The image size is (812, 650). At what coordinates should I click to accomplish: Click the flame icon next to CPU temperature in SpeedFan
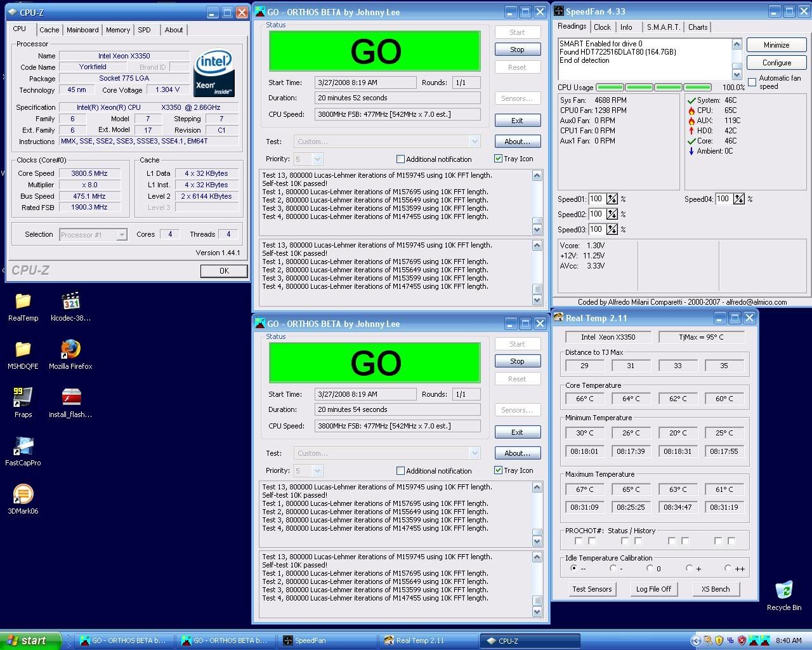pos(691,110)
